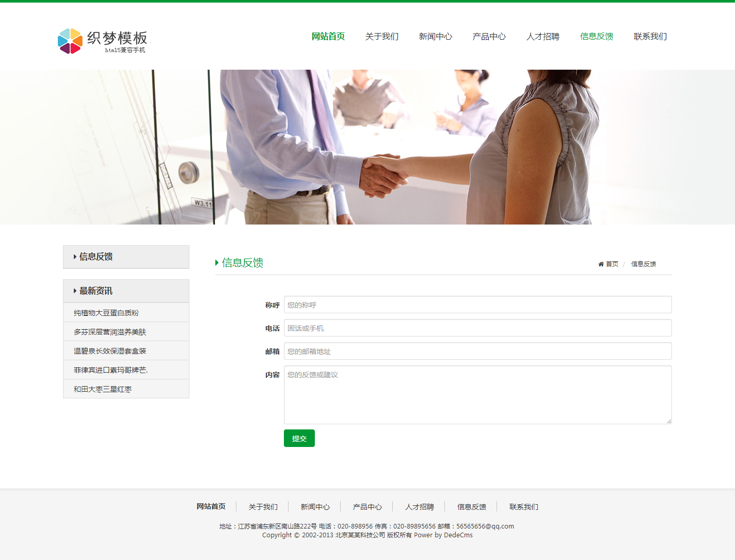The height and width of the screenshot is (560, 735).
Task: Select 产品中心 in the header menu
Action: click(x=489, y=37)
